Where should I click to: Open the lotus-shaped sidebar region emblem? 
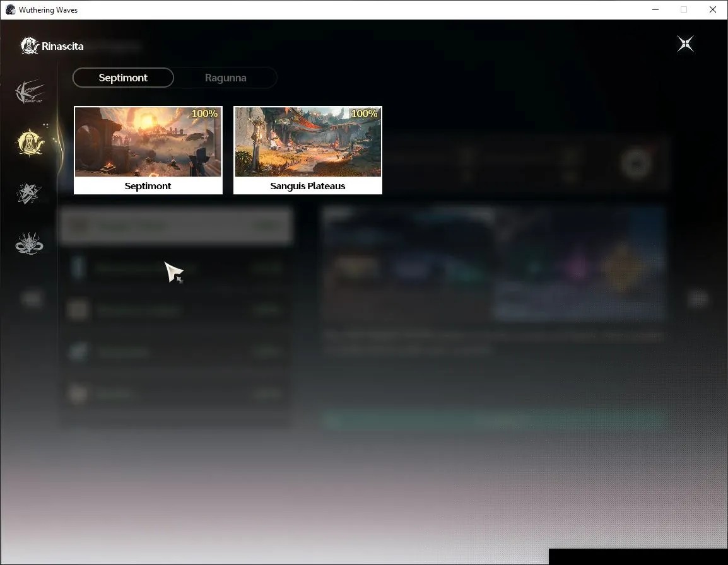tap(29, 244)
